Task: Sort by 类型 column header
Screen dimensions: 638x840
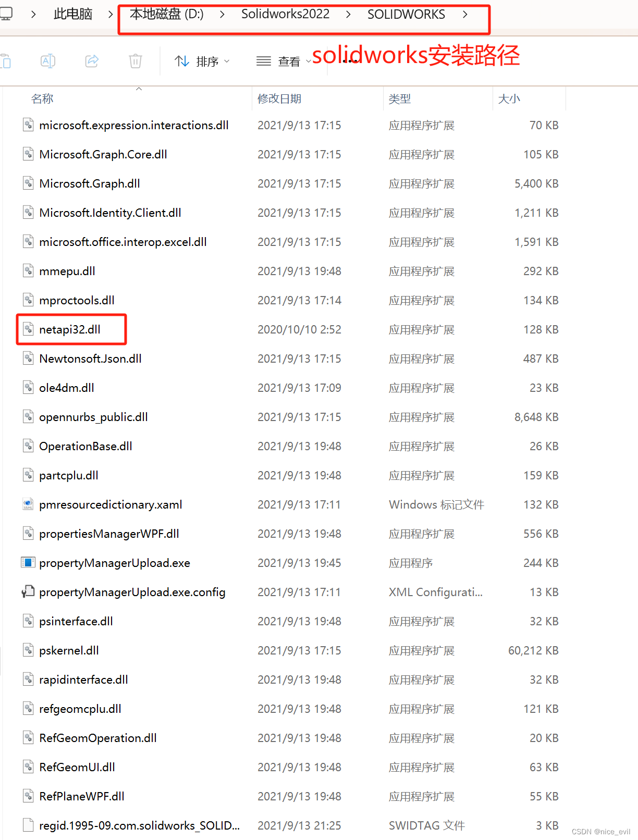Action: click(400, 99)
